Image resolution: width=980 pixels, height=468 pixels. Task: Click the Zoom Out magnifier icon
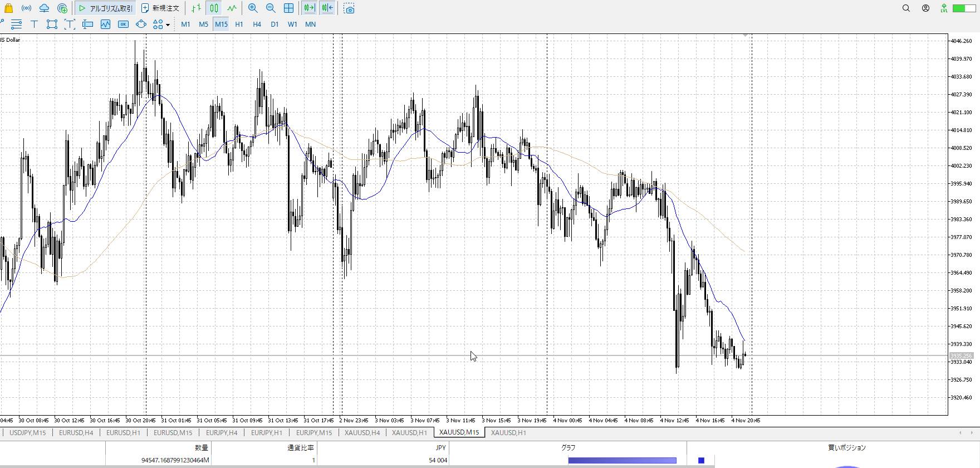[271, 8]
